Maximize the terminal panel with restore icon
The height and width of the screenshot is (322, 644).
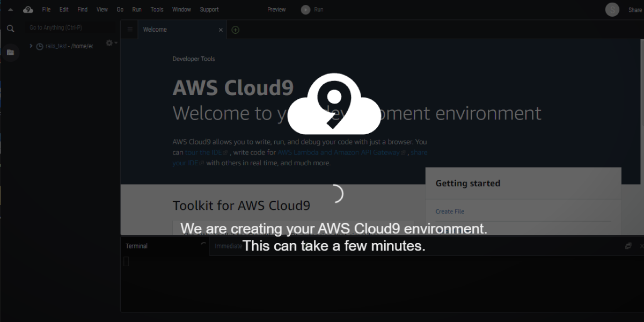(628, 246)
